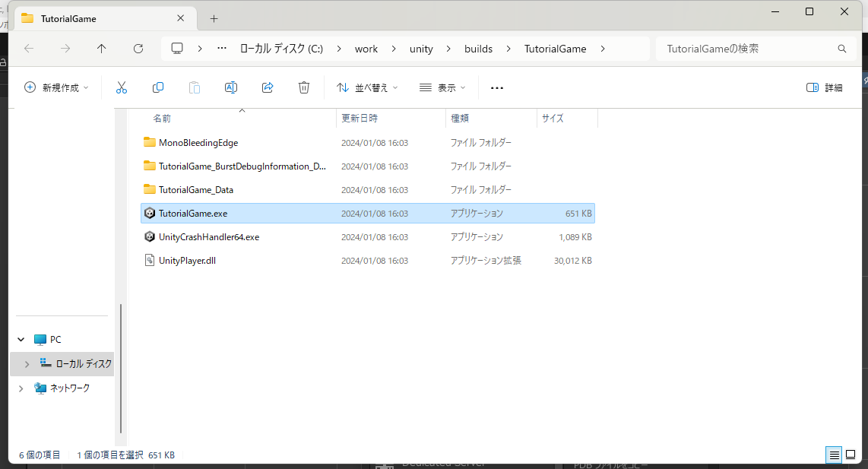The height and width of the screenshot is (469, 868).
Task: Click the navigation pane scrollbar
Action: (x=121, y=368)
